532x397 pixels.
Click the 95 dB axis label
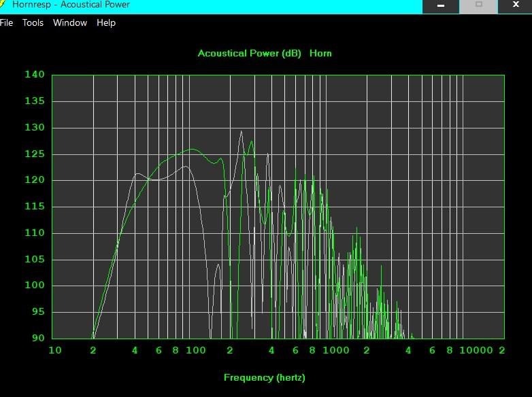point(38,311)
